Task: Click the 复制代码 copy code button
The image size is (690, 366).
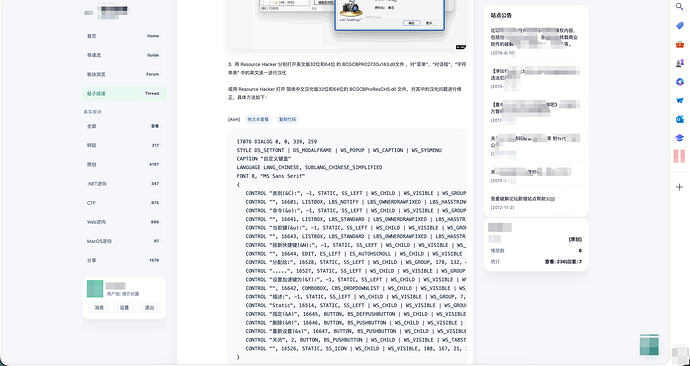Action: pos(287,119)
